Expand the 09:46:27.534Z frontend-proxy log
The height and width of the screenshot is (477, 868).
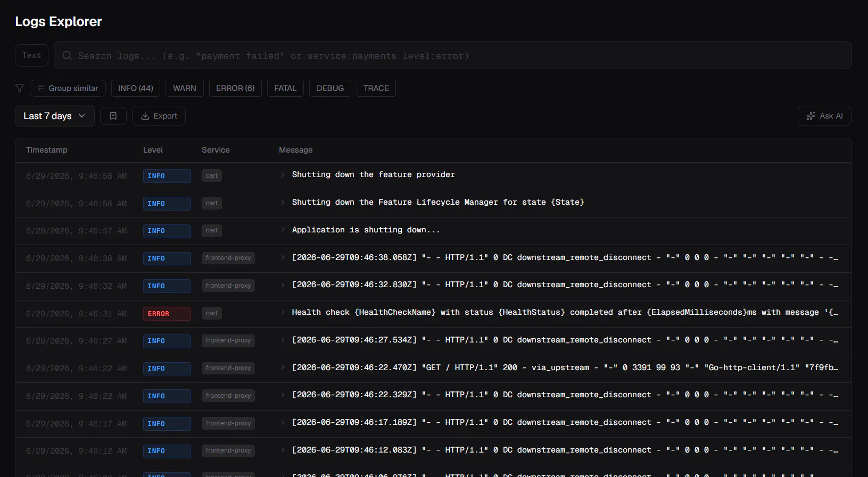click(x=283, y=340)
